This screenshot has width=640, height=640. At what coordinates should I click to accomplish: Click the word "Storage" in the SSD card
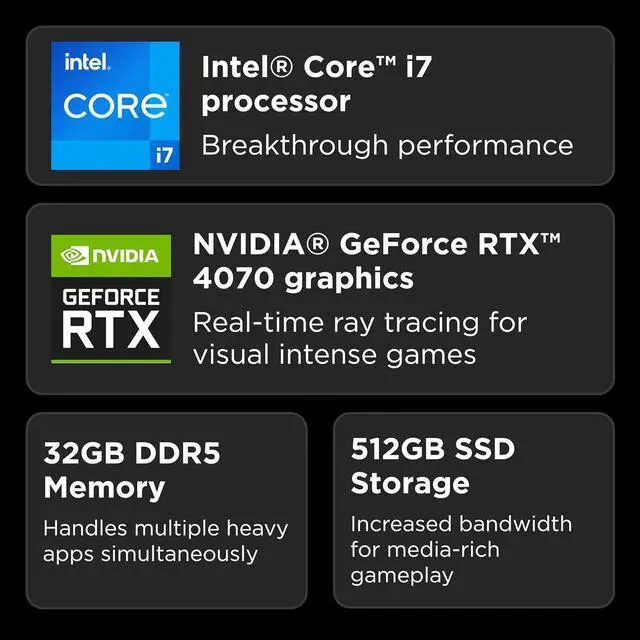(409, 483)
